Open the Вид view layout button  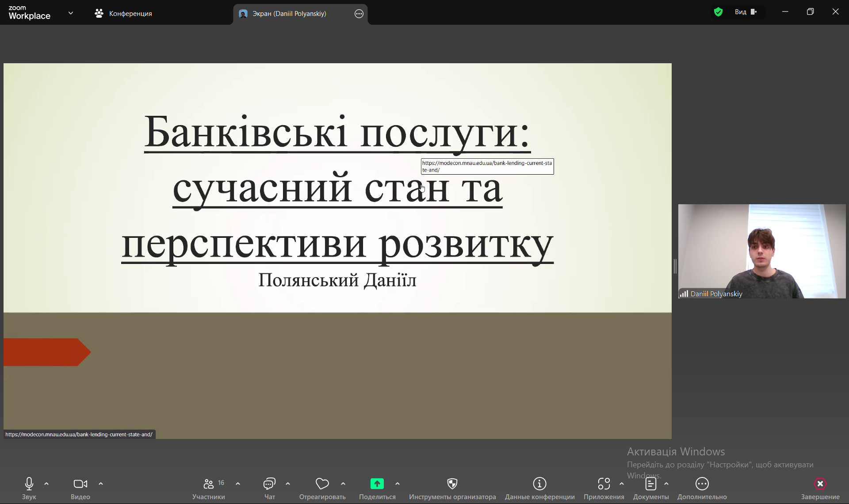coord(746,12)
